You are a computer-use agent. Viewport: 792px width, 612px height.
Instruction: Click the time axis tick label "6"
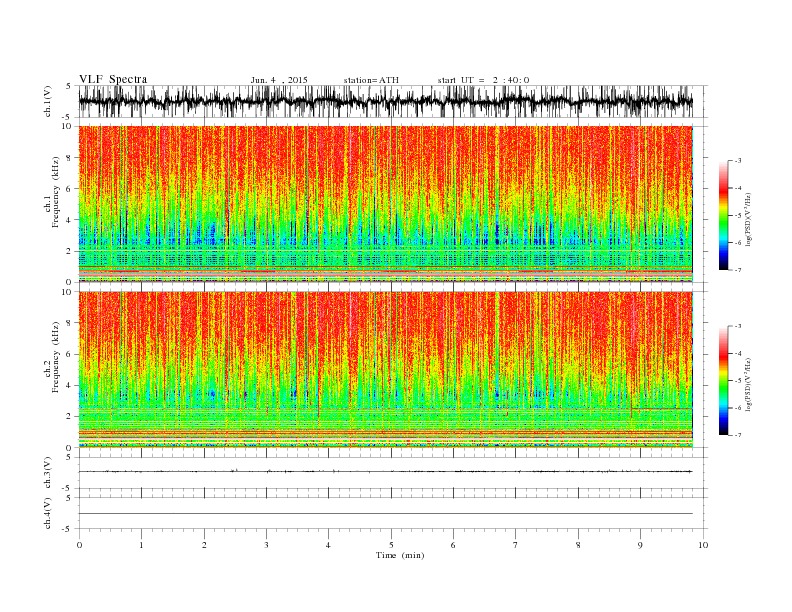point(453,545)
